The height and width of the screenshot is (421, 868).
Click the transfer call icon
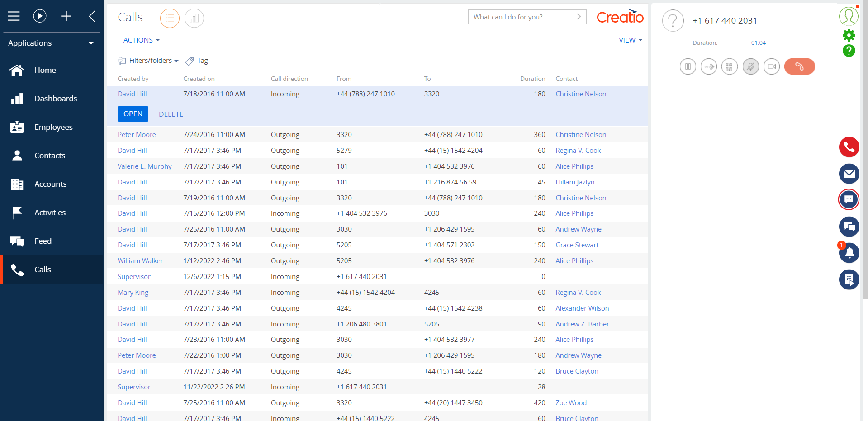pyautogui.click(x=708, y=67)
